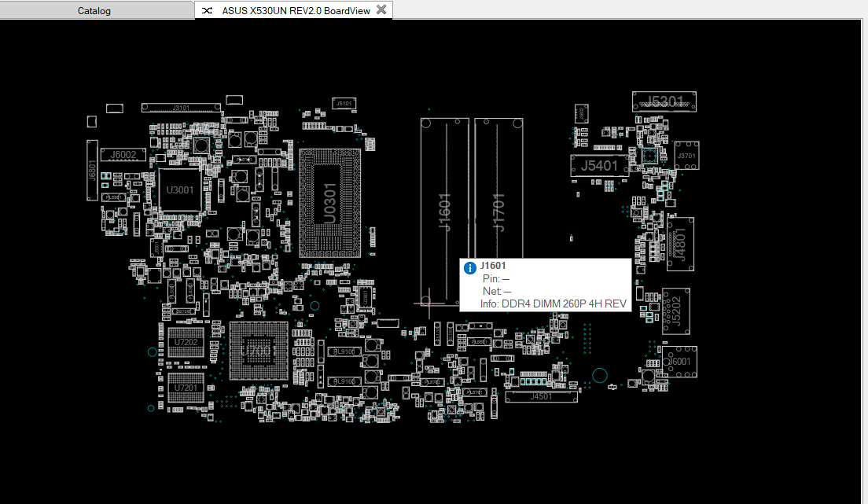Click the J4801 connector on right edge

[x=680, y=244]
